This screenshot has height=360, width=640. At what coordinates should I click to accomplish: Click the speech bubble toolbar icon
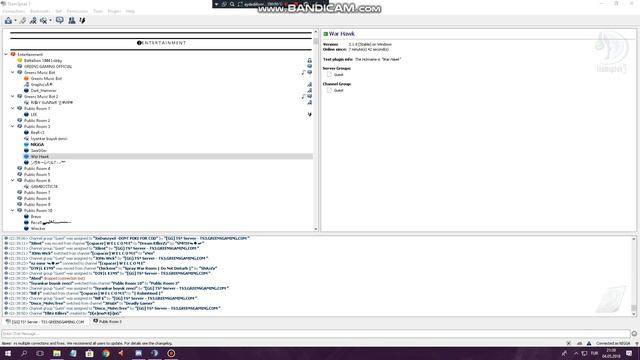tap(60, 20)
